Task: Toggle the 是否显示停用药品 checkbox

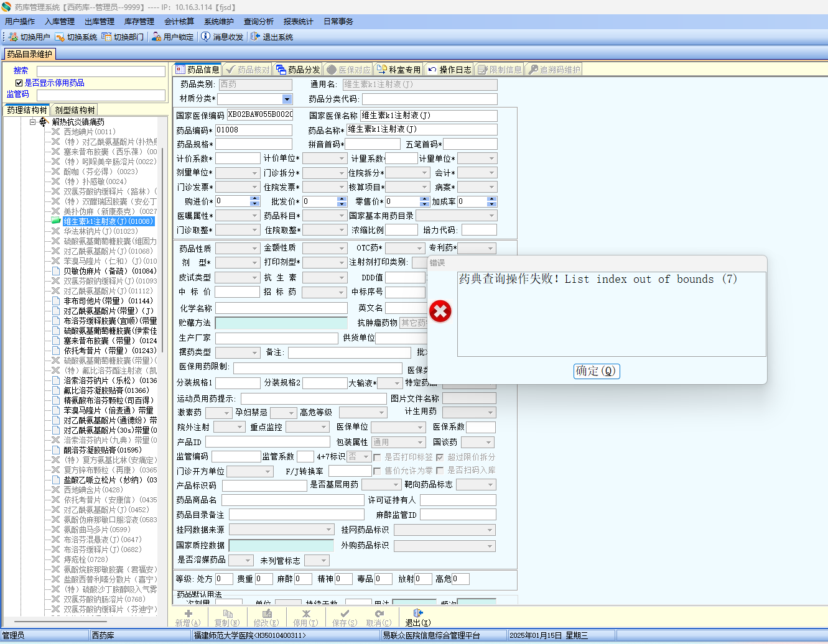Action: point(19,83)
